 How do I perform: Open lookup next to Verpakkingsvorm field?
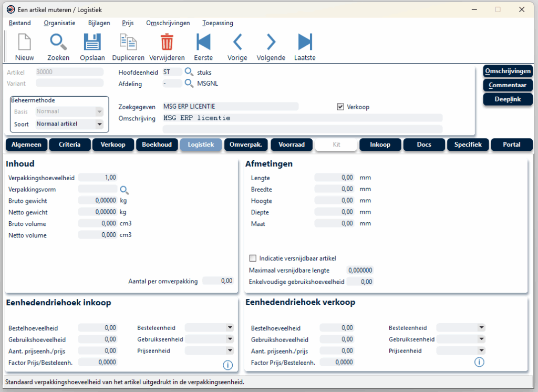point(125,190)
